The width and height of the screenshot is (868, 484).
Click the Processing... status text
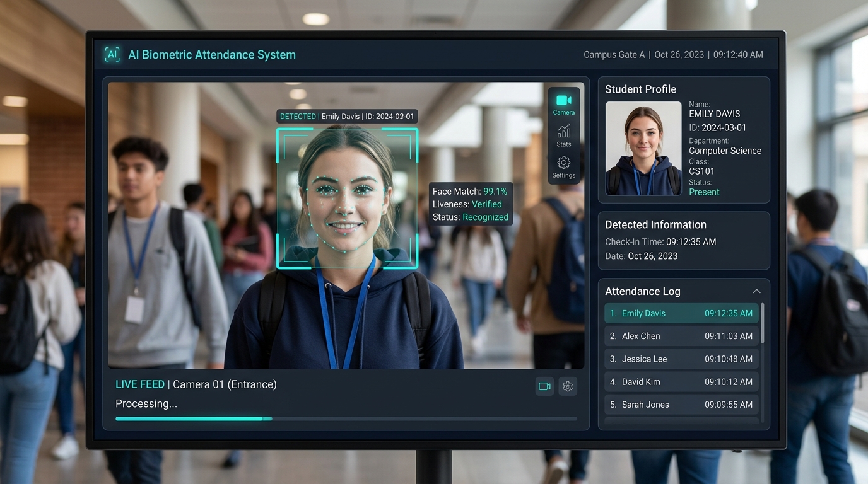[146, 404]
